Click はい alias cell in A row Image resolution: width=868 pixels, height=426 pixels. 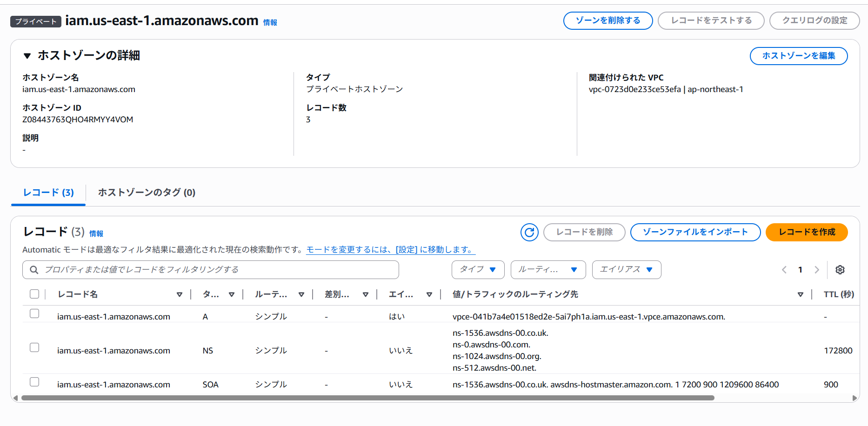click(397, 317)
